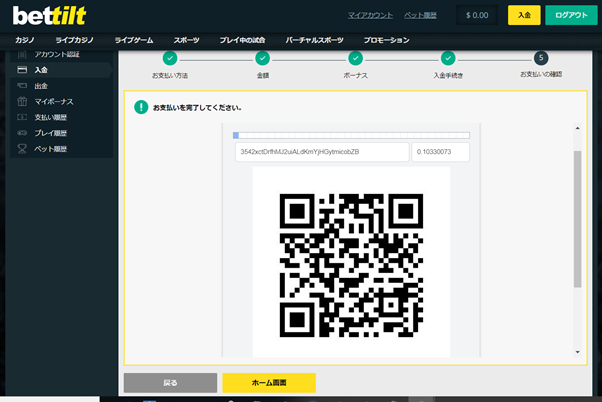Image resolution: width=602 pixels, height=402 pixels.
Task: Click the お支払いを完了してください text
Action: coord(197,108)
